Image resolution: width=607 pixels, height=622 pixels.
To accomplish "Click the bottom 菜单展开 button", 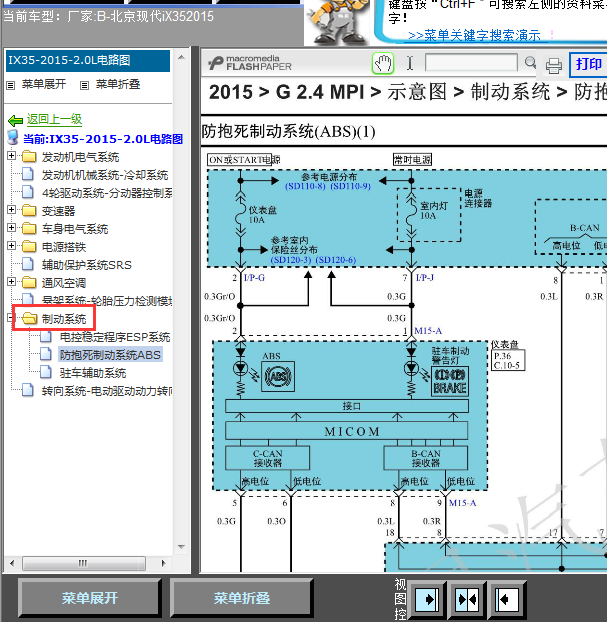I will [x=90, y=598].
